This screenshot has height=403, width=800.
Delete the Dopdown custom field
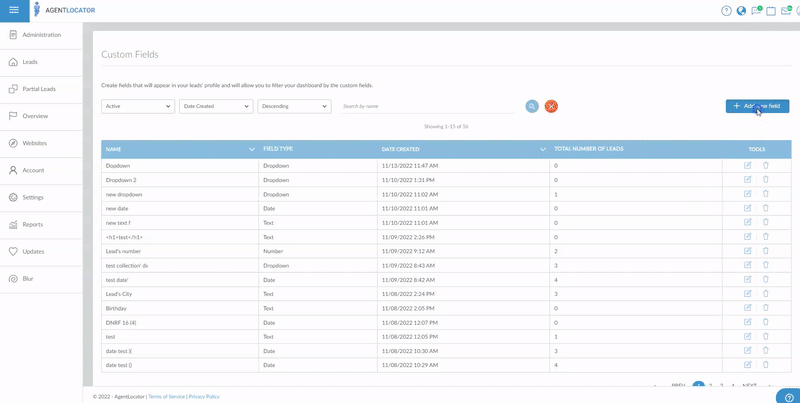click(x=765, y=165)
